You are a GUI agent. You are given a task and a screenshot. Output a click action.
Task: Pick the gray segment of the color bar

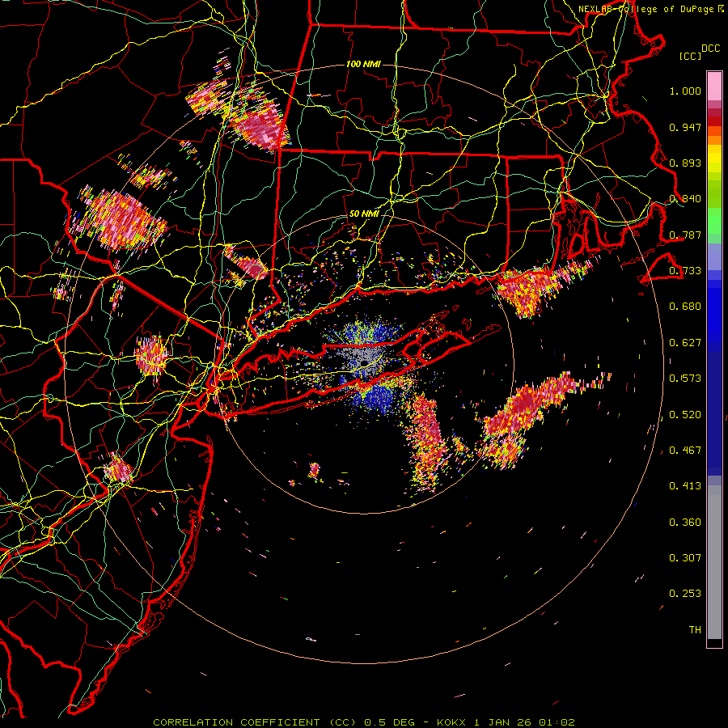click(714, 562)
